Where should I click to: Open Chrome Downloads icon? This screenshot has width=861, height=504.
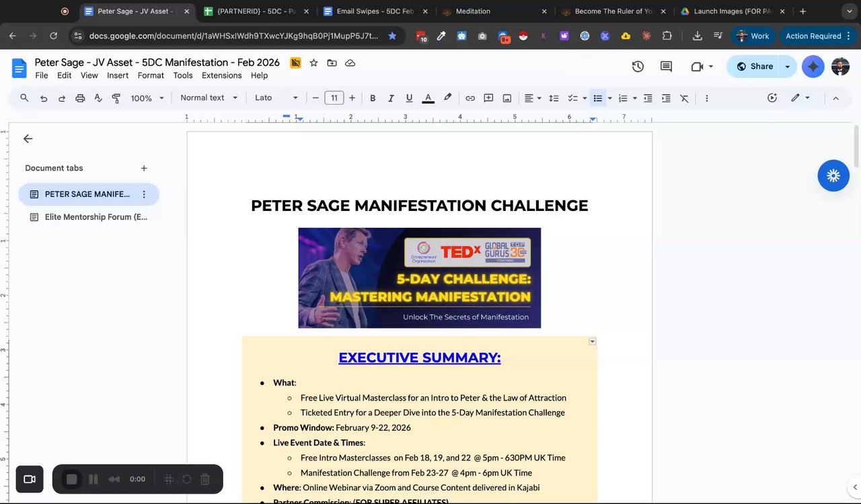coord(698,36)
